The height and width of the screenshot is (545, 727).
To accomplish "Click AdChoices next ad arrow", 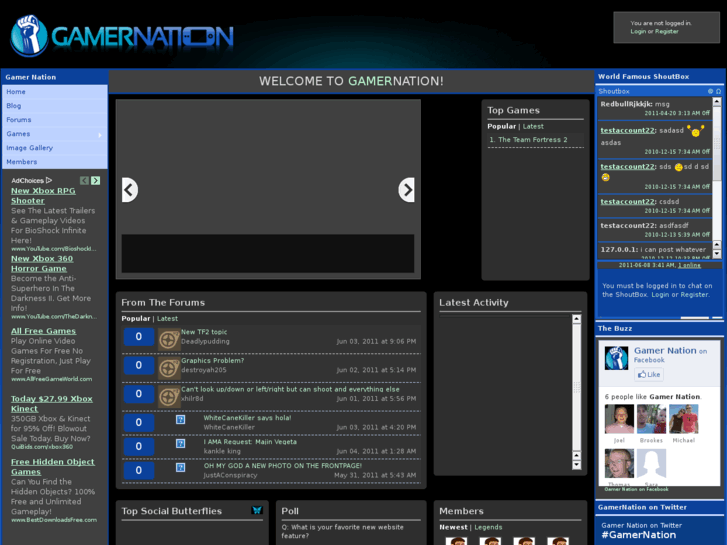I will [x=96, y=181].
